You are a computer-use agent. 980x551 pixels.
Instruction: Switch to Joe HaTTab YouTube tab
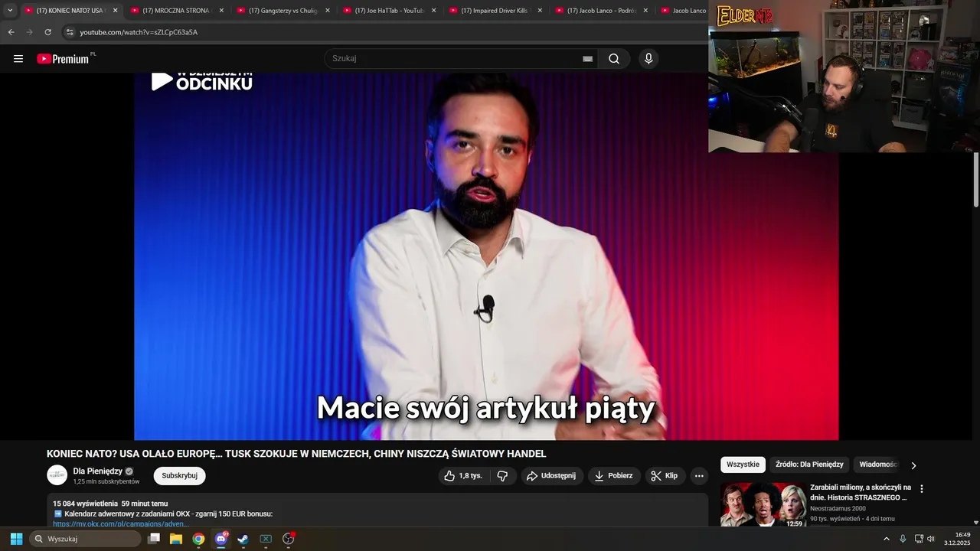click(x=389, y=11)
